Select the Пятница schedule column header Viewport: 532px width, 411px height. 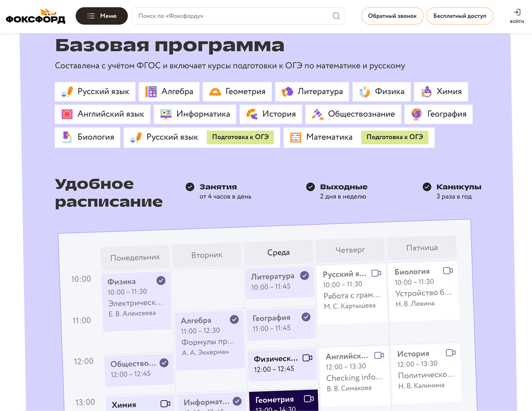422,248
